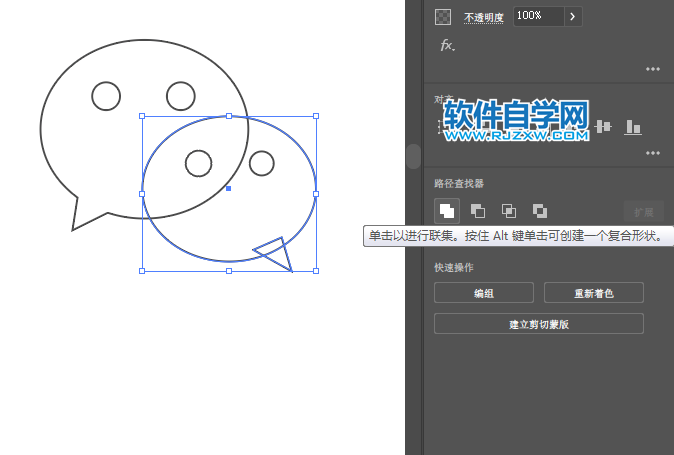Click the Intersect pathfinder icon
The width and height of the screenshot is (674, 455).
click(509, 211)
